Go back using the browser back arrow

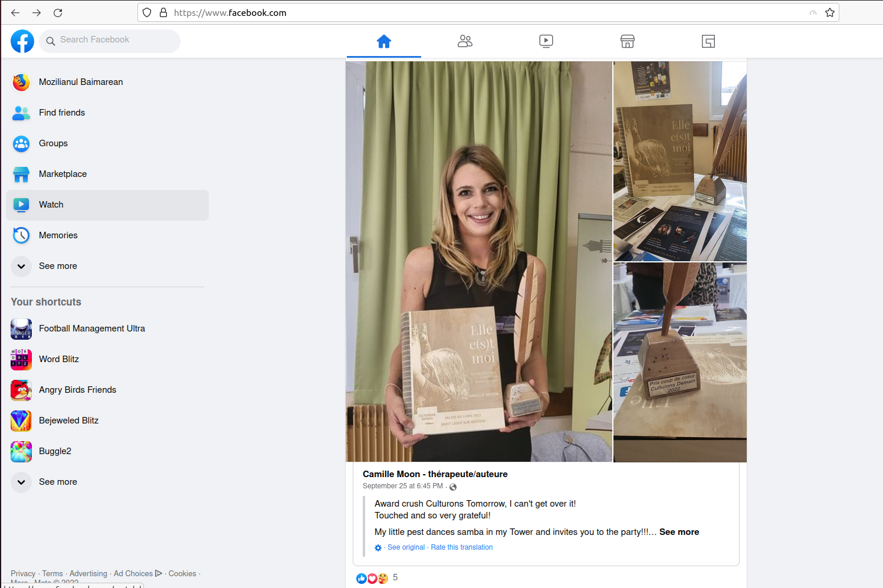(15, 12)
